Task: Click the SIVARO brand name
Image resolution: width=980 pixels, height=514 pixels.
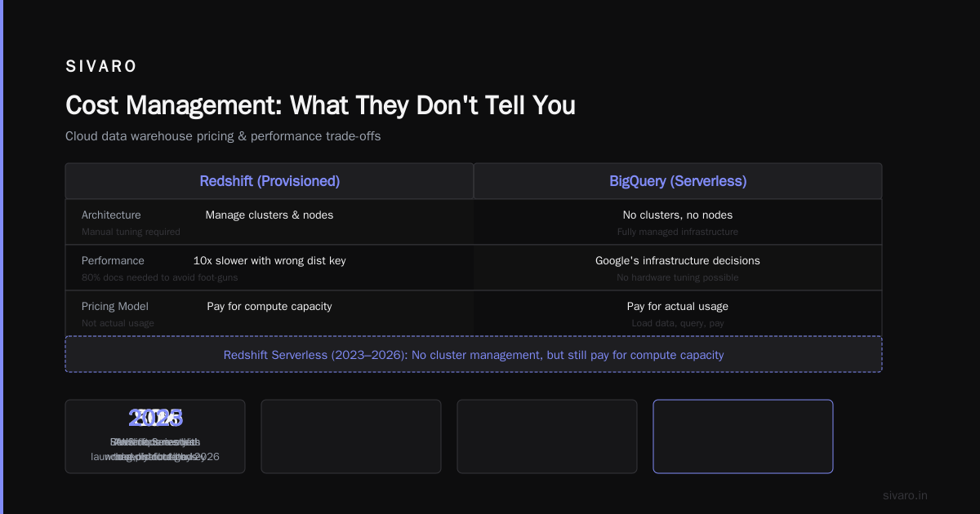Action: point(101,67)
